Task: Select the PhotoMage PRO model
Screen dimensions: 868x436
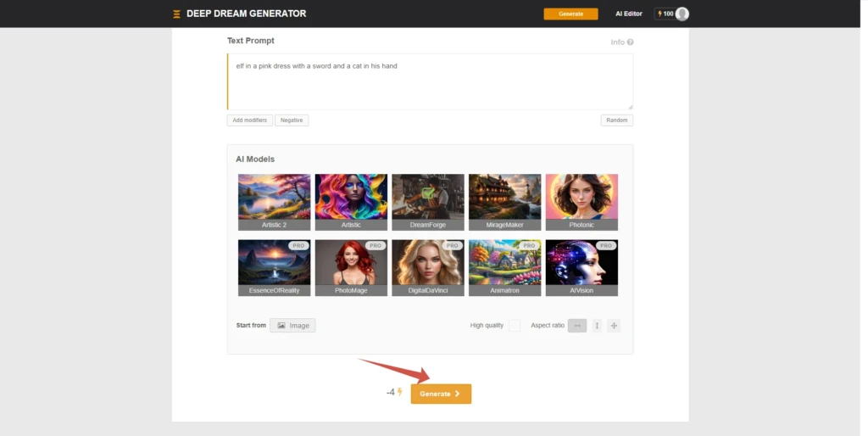Action: (351, 267)
